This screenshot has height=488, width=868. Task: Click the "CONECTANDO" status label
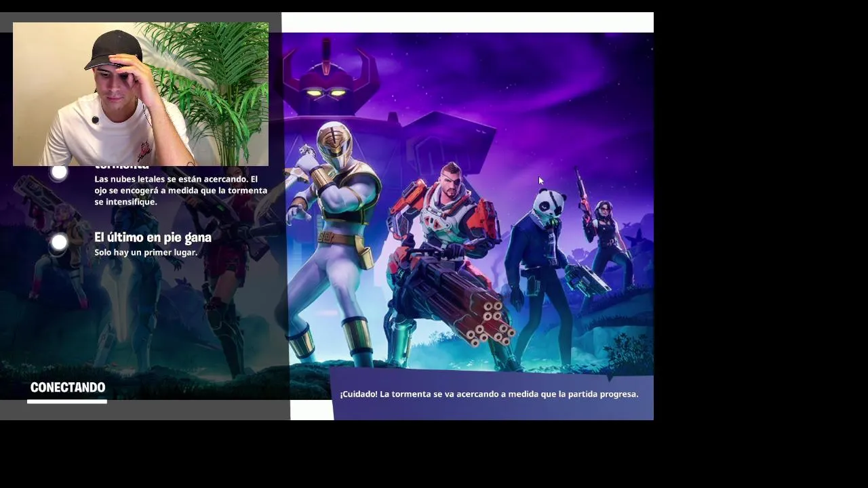pos(68,387)
